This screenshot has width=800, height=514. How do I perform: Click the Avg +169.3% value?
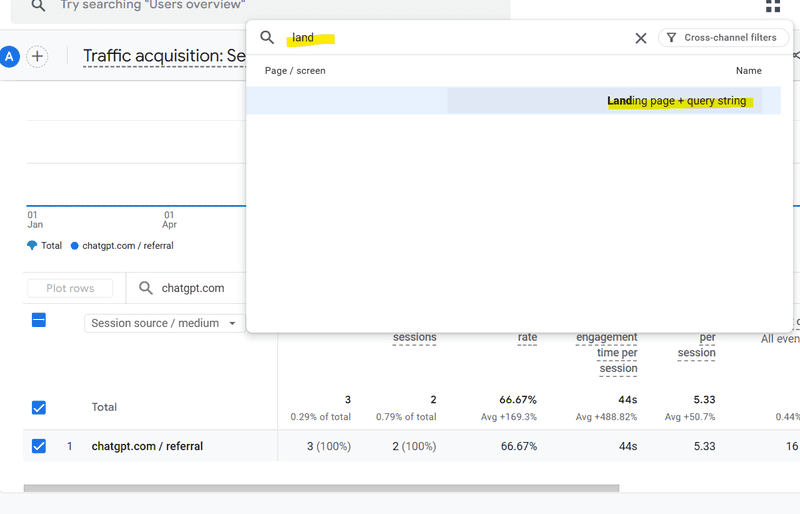pyautogui.click(x=509, y=417)
